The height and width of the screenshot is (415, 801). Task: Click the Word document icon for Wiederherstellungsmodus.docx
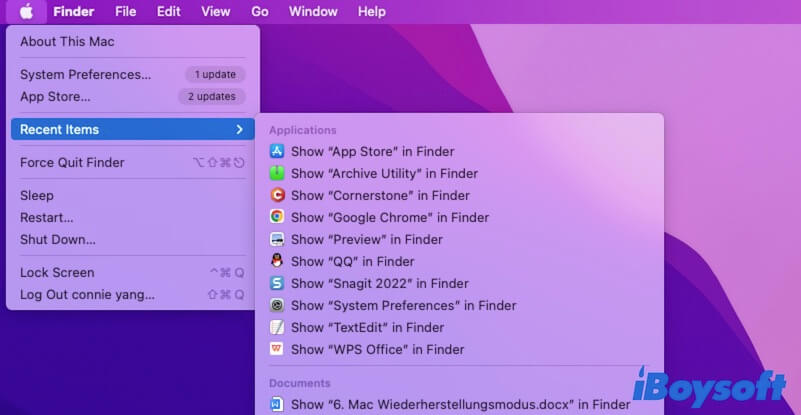point(277,404)
